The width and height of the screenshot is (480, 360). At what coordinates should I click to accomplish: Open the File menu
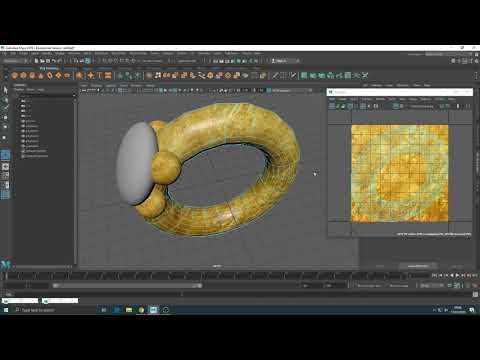pyautogui.click(x=5, y=53)
